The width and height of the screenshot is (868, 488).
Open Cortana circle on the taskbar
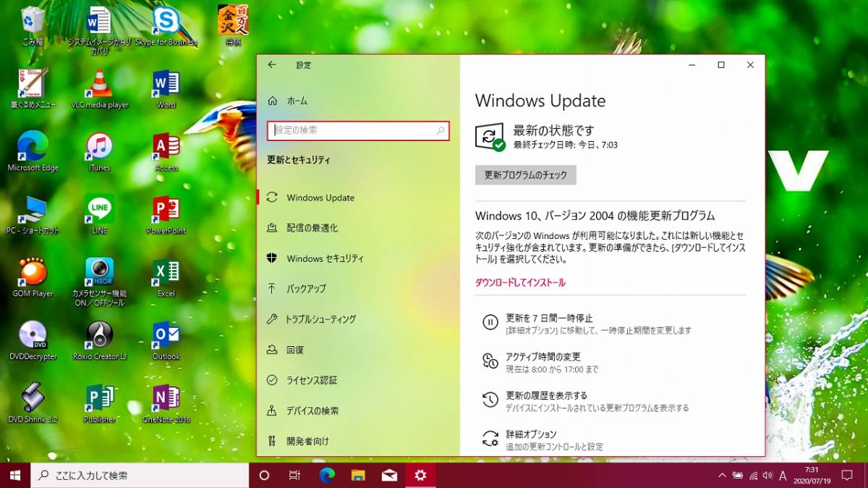coord(264,476)
